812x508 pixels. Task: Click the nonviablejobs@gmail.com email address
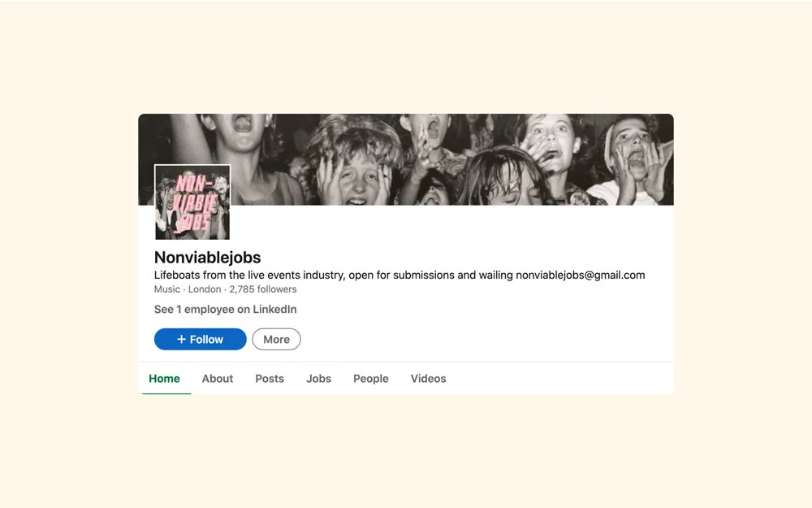tap(581, 276)
